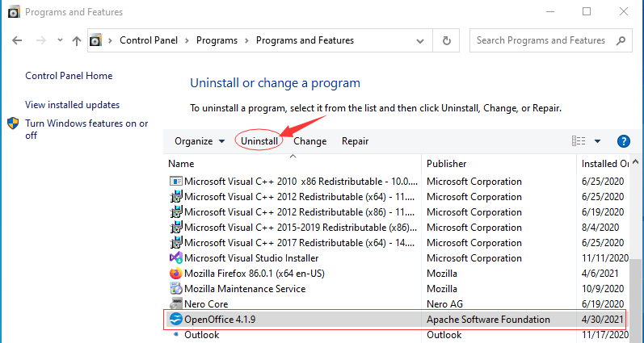Click the search magnifier icon
Screen dimensions: 644x343
[621, 40]
